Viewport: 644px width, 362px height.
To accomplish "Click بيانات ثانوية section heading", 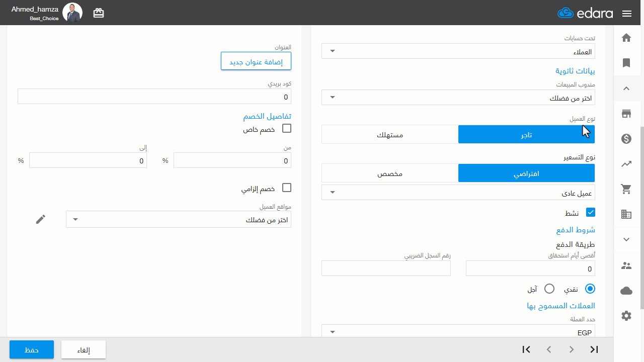I will pyautogui.click(x=575, y=71).
